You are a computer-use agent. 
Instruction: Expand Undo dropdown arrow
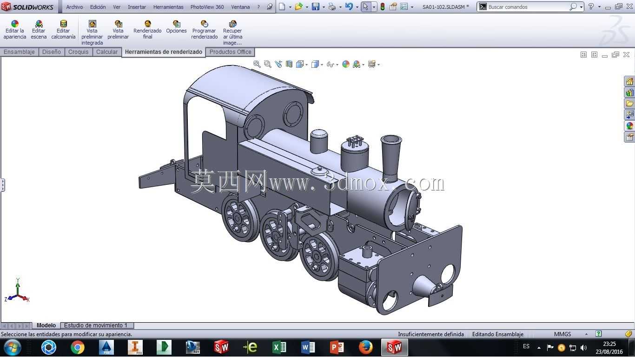[357, 7]
